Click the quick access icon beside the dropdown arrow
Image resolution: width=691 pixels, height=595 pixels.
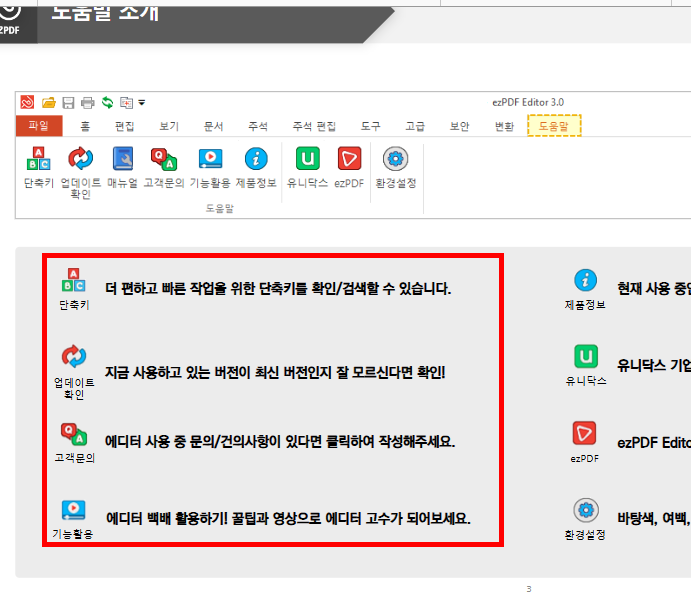126,103
